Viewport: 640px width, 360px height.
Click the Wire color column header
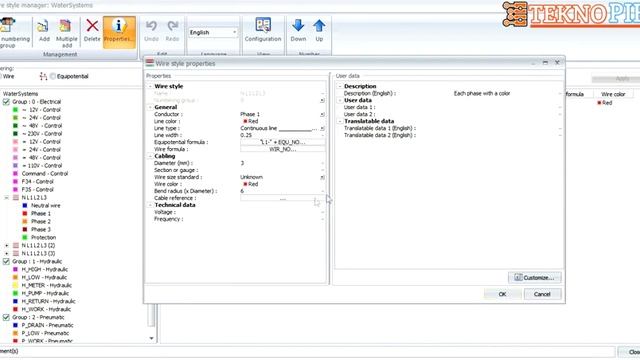pyautogui.click(x=613, y=94)
